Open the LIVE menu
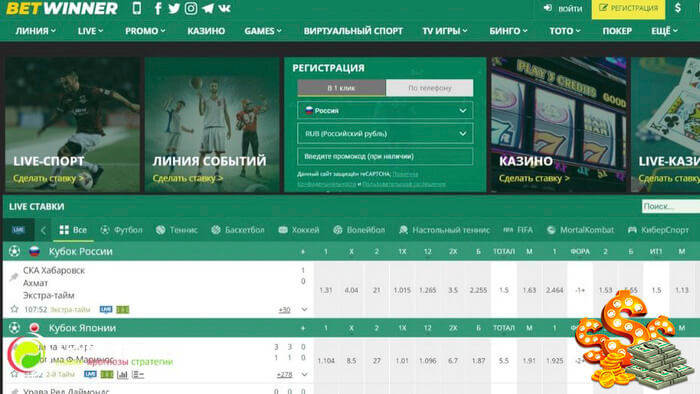700x394 pixels. [x=90, y=31]
